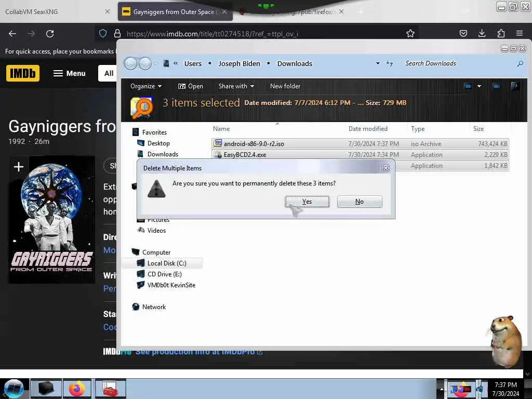Select Network in the navigation pane
Image resolution: width=532 pixels, height=399 pixels.
click(154, 307)
